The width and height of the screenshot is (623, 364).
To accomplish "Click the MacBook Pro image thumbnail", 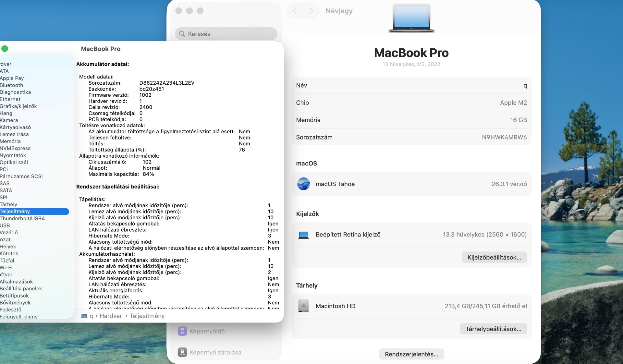I will pyautogui.click(x=411, y=18).
